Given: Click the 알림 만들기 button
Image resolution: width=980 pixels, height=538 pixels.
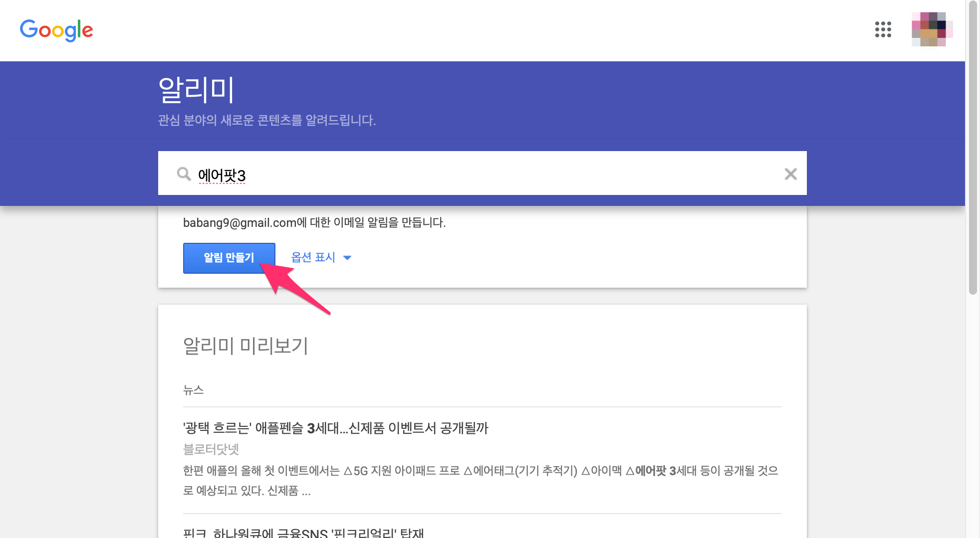Looking at the screenshot, I should pyautogui.click(x=229, y=258).
